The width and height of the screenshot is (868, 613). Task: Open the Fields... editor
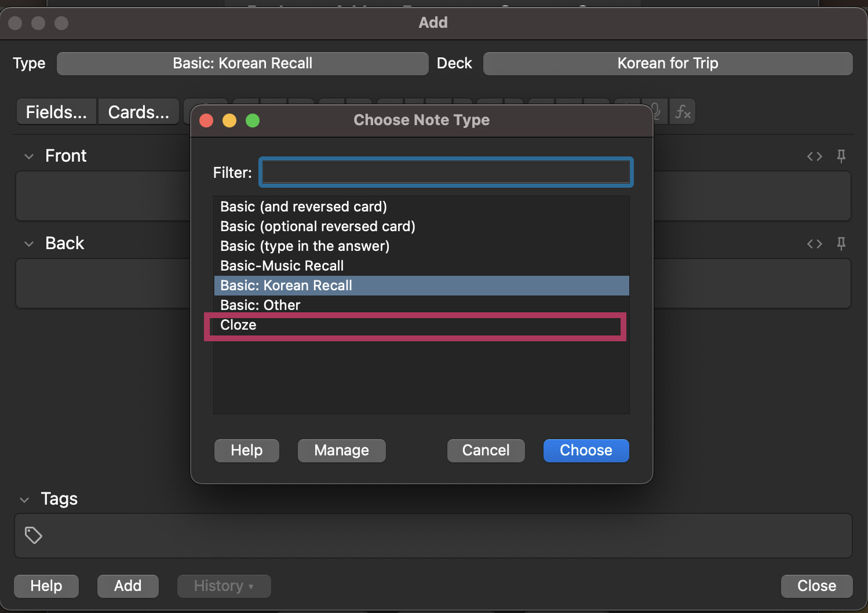click(x=56, y=111)
